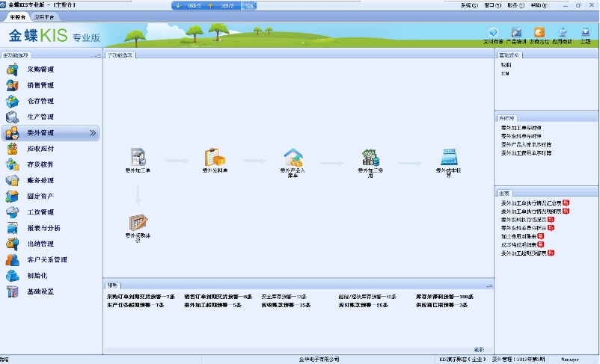Screen dimensions: 600x364
Task: Open the 服务(T) menu
Action: (515, 5)
